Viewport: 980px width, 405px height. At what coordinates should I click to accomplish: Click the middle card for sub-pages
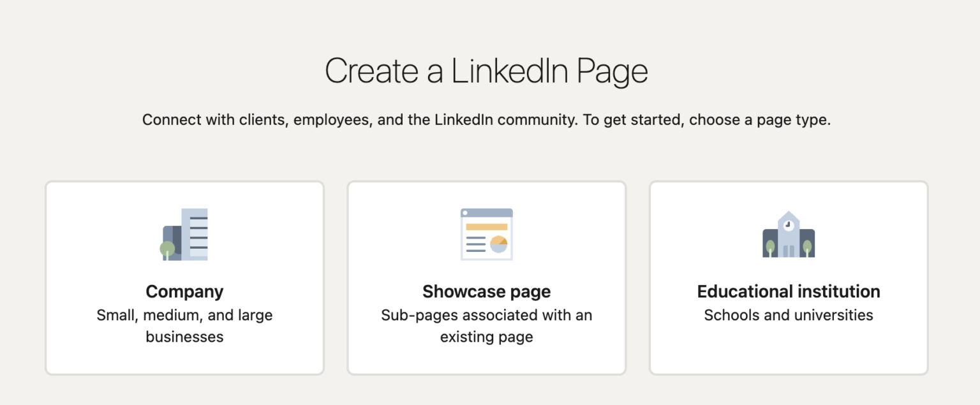[486, 277]
